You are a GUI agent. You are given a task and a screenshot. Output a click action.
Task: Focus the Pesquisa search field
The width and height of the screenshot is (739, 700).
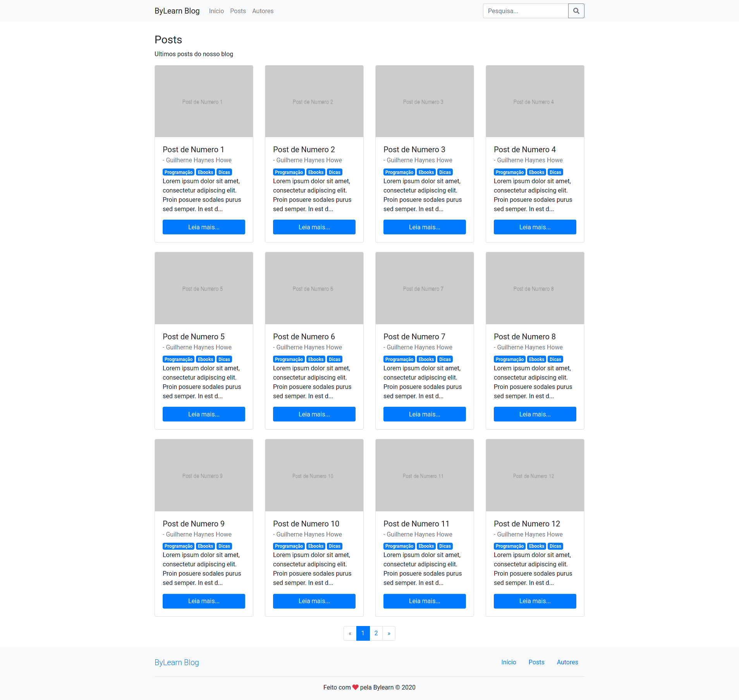pyautogui.click(x=526, y=11)
